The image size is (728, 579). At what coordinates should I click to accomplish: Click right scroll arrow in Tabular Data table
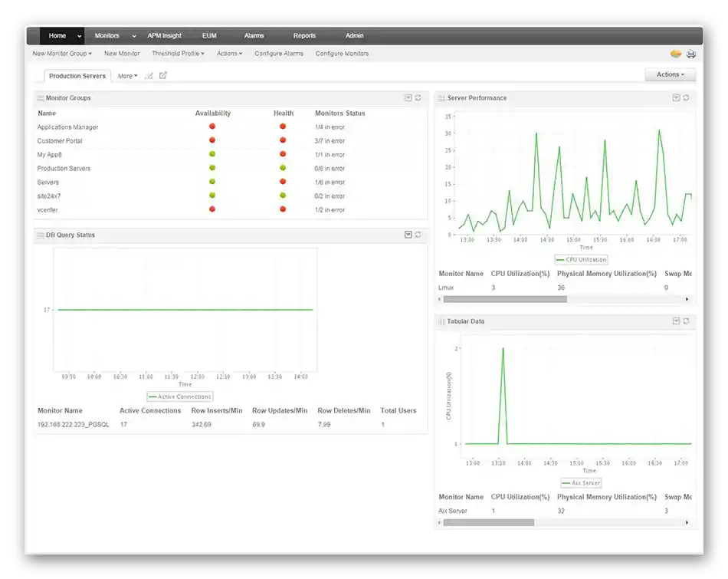pos(687,523)
